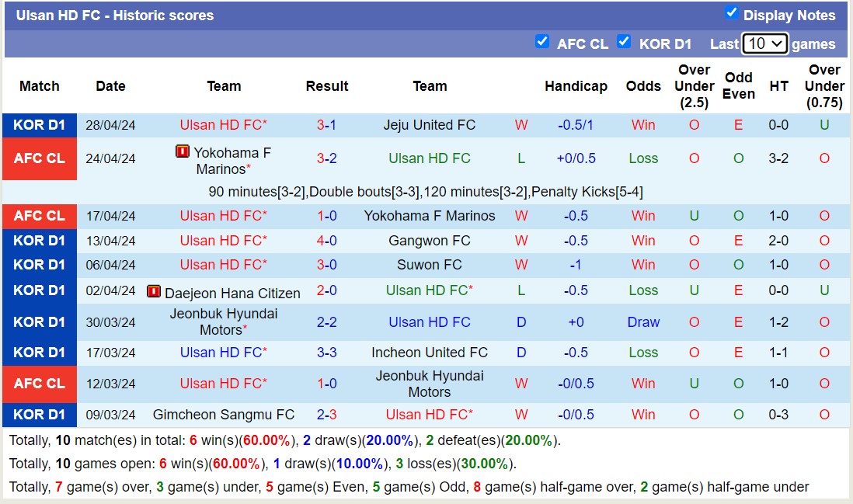The width and height of the screenshot is (853, 504).
Task: Open the Last games count dropdown
Action: click(x=765, y=43)
